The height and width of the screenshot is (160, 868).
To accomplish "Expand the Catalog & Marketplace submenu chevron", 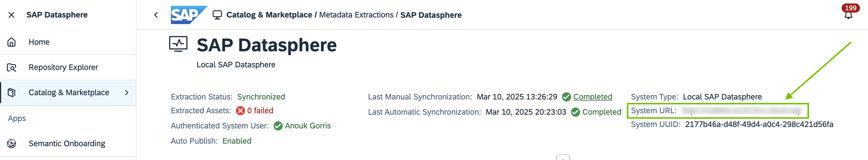I will tap(127, 93).
